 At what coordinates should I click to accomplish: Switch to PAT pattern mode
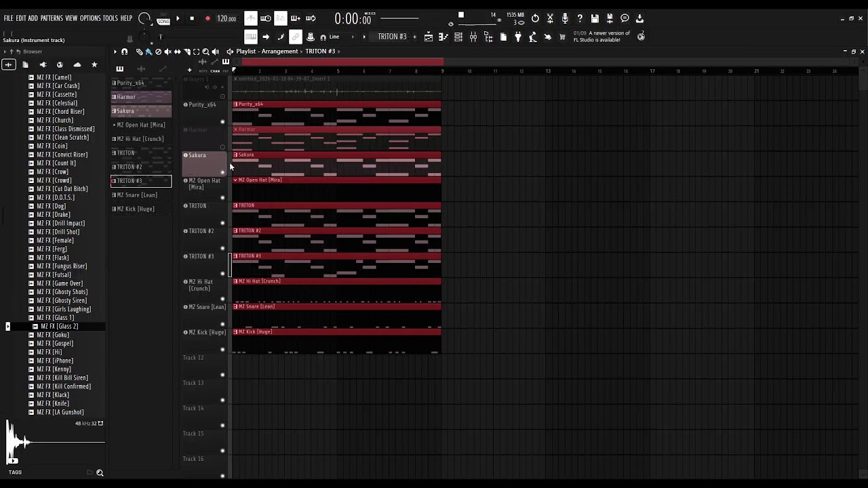point(163,14)
